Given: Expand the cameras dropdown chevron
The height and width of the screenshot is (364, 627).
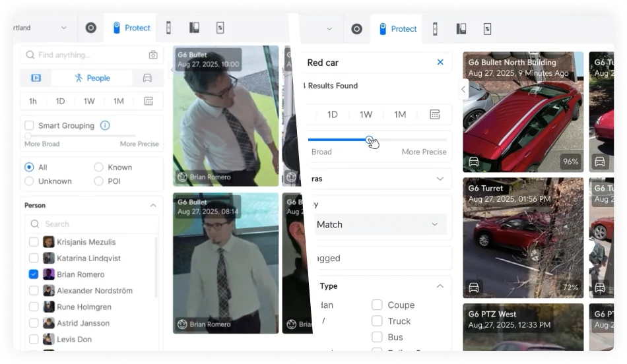Looking at the screenshot, I should pos(440,179).
